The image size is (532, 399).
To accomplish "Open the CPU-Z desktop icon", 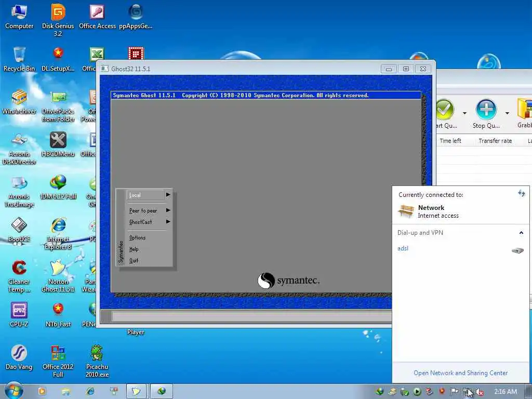I will pyautogui.click(x=19, y=315).
